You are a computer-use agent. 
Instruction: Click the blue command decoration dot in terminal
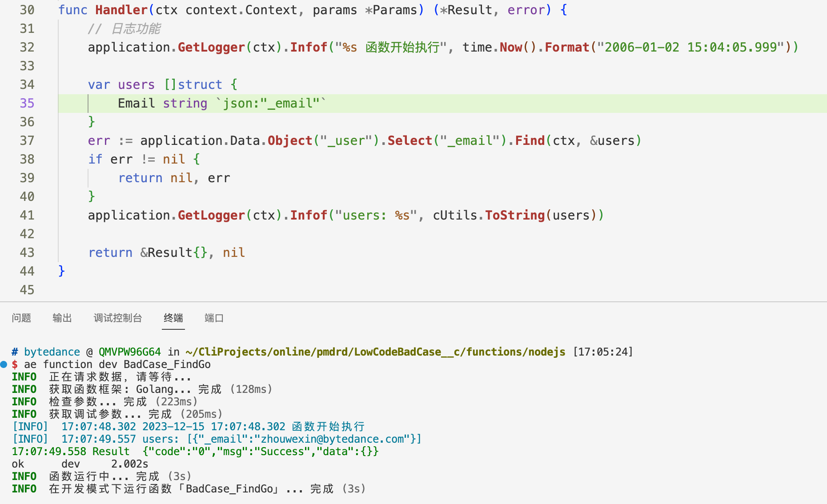pos(4,364)
